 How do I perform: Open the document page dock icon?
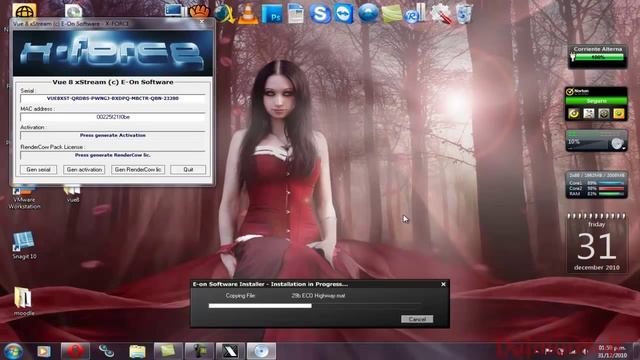click(x=296, y=13)
